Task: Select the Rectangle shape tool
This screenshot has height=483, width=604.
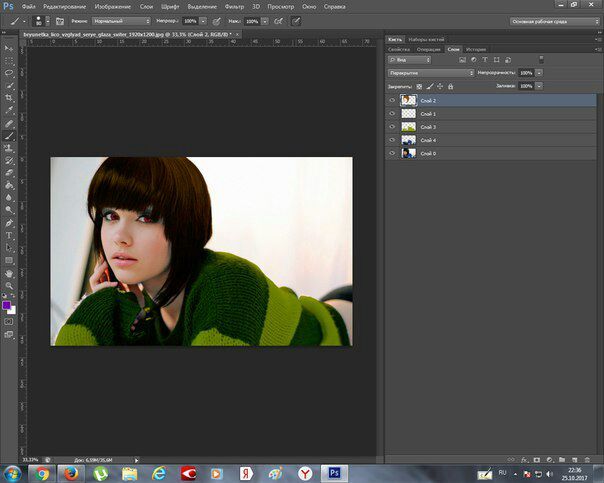Action: point(8,260)
